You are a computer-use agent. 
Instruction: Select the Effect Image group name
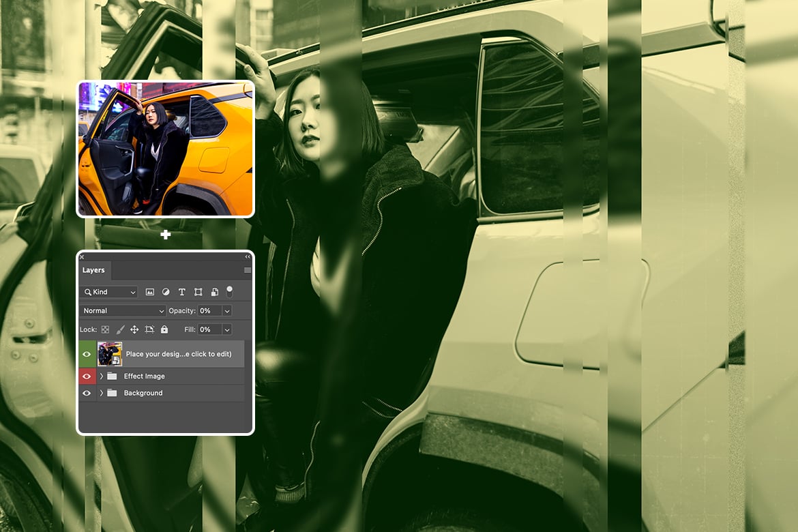[145, 376]
